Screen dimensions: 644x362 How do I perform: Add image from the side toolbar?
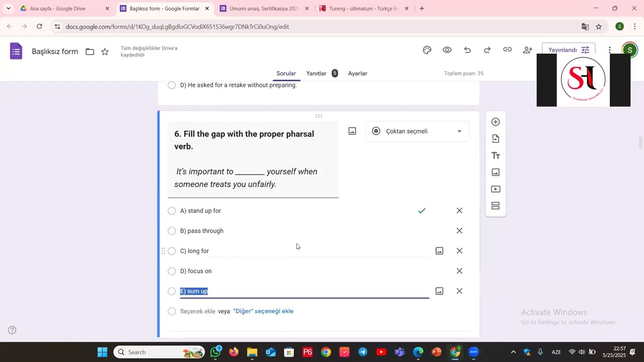pyautogui.click(x=496, y=172)
